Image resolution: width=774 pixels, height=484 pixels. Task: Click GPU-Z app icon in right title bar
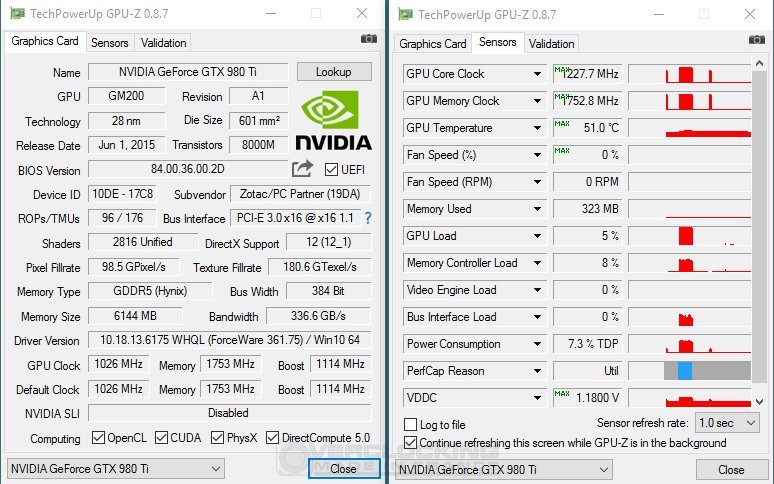(x=406, y=14)
